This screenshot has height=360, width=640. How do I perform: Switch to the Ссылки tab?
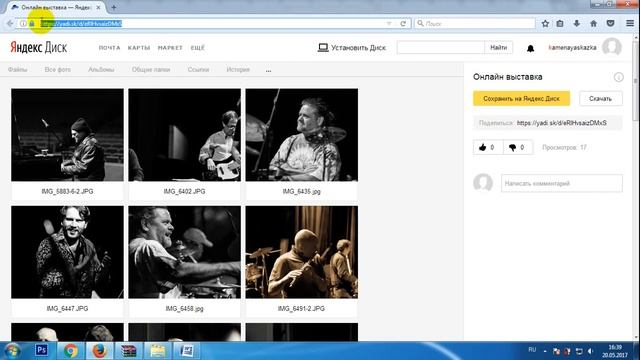click(x=198, y=70)
